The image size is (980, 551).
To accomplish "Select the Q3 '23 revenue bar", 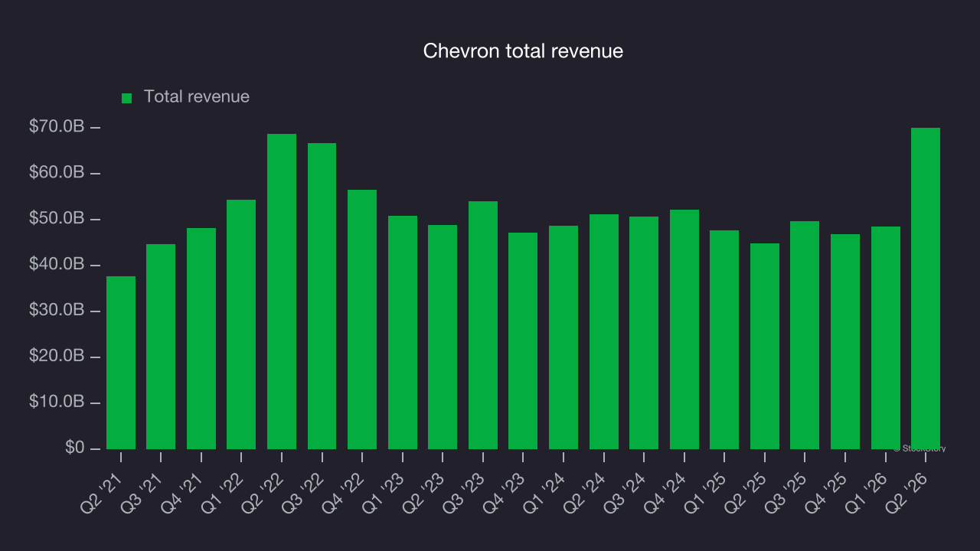I will tap(483, 325).
